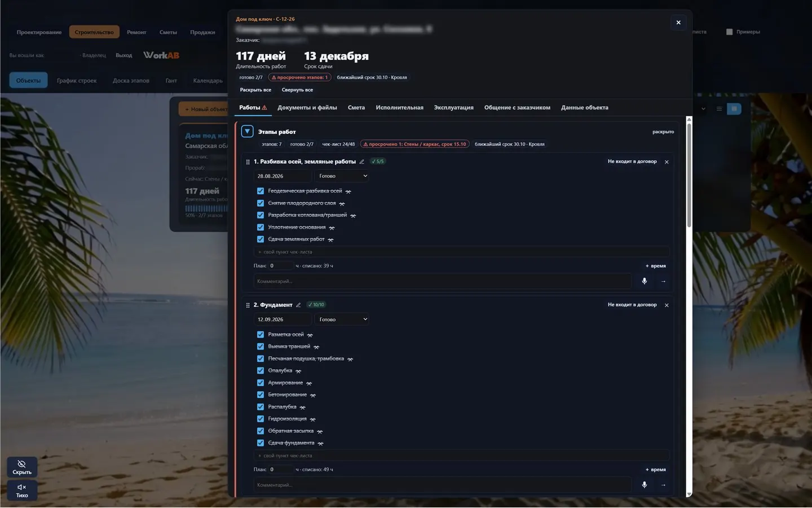
Task: Open the Данные объекта tab
Action: coord(585,108)
